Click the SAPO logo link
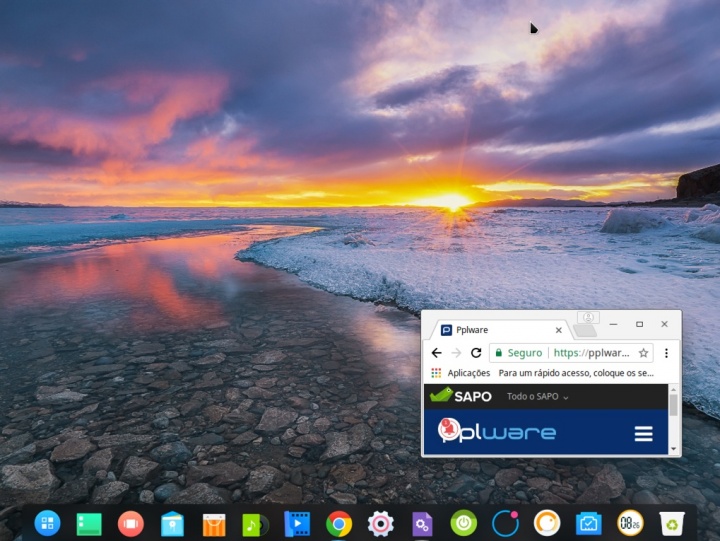The image size is (720, 541). pyautogui.click(x=461, y=396)
